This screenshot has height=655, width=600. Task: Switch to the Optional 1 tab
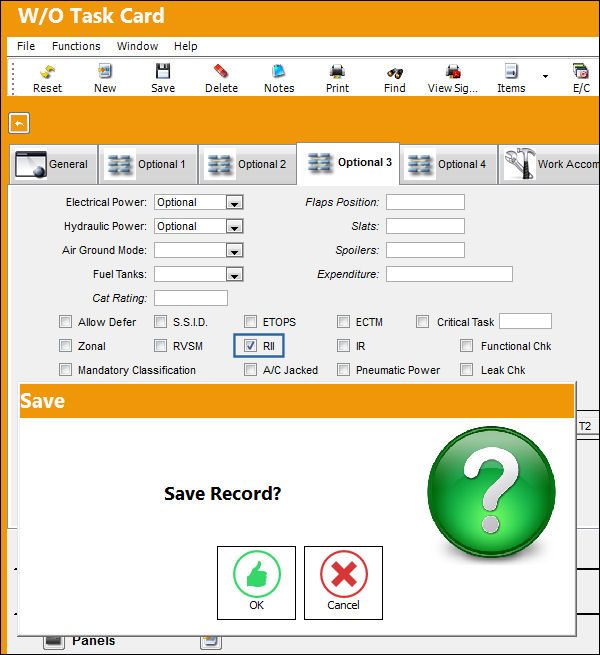click(x=148, y=165)
